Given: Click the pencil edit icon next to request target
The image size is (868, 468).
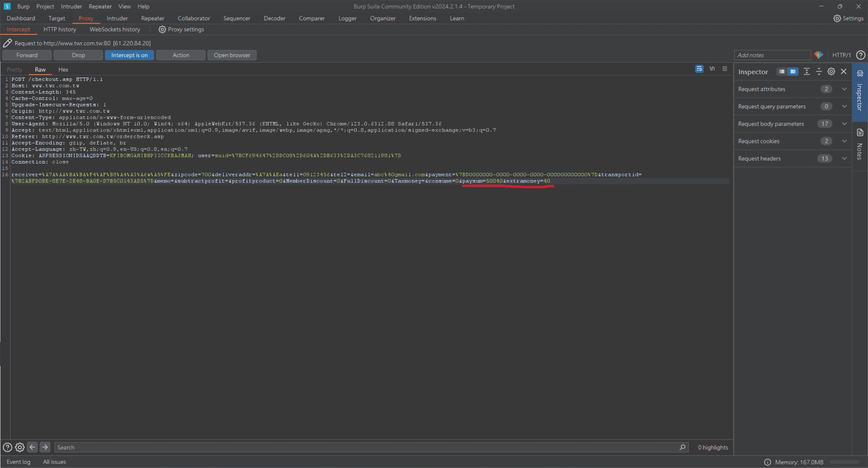Looking at the screenshot, I should tap(7, 43).
